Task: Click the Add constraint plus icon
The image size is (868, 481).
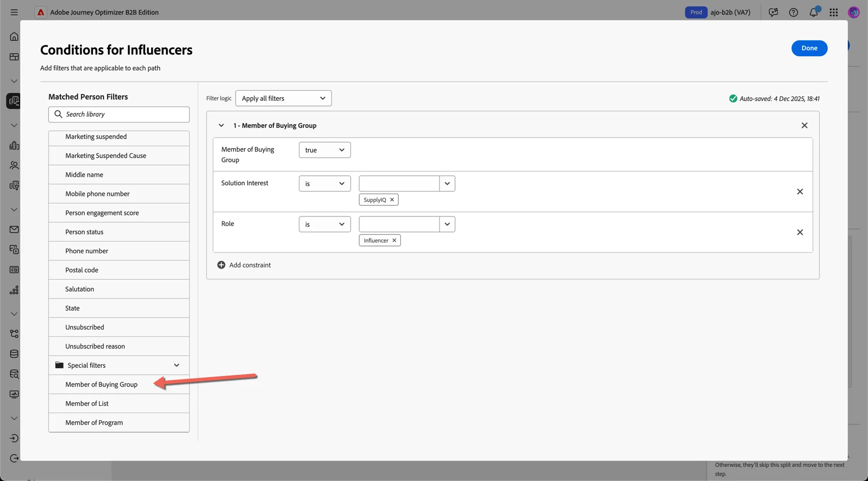Action: click(221, 265)
